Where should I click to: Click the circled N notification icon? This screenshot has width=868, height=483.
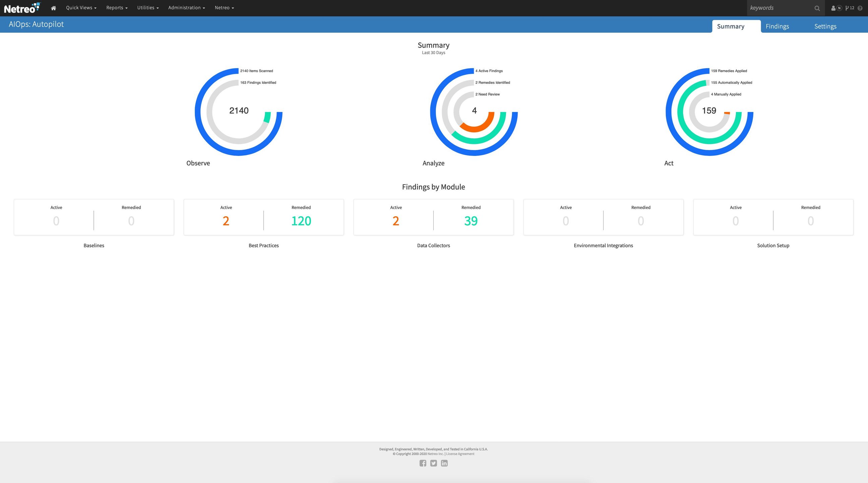[839, 8]
